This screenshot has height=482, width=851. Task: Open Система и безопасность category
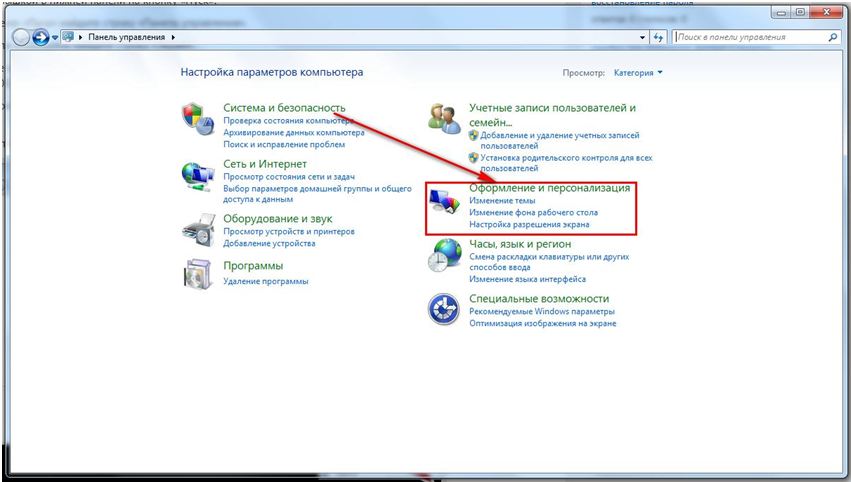coord(284,108)
